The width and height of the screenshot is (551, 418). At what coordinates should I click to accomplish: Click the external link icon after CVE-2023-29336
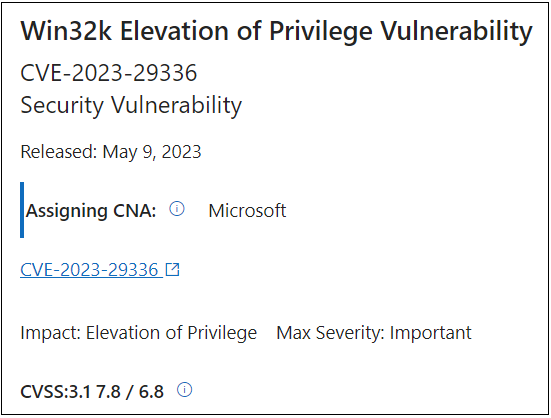173,270
